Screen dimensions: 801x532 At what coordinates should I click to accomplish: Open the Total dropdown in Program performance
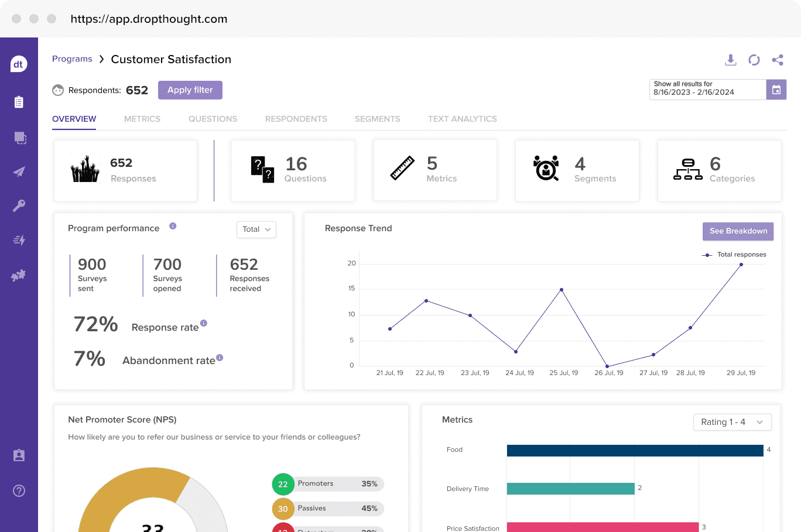click(256, 229)
